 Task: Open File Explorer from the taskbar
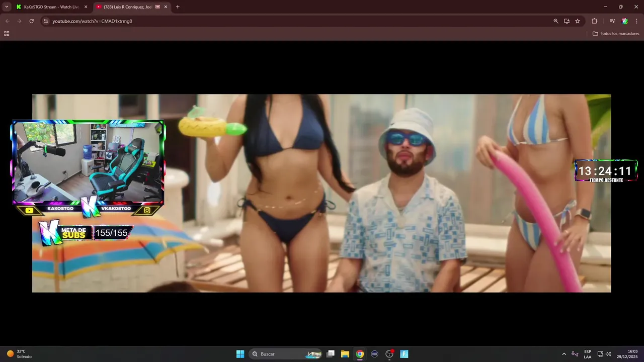(x=345, y=354)
